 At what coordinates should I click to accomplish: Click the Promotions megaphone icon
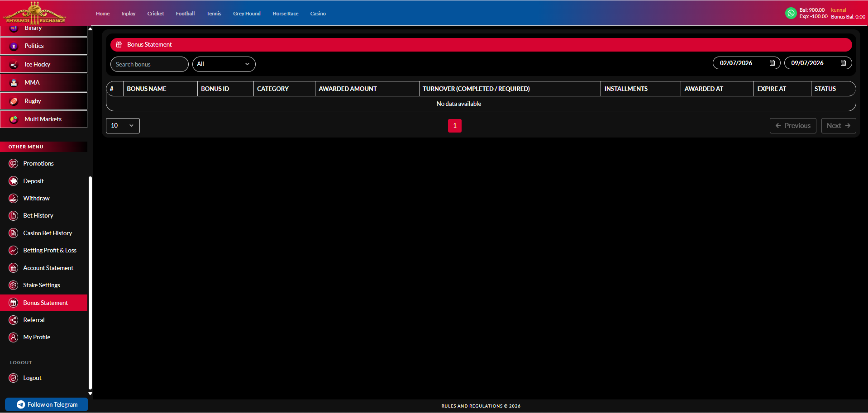pos(14,164)
